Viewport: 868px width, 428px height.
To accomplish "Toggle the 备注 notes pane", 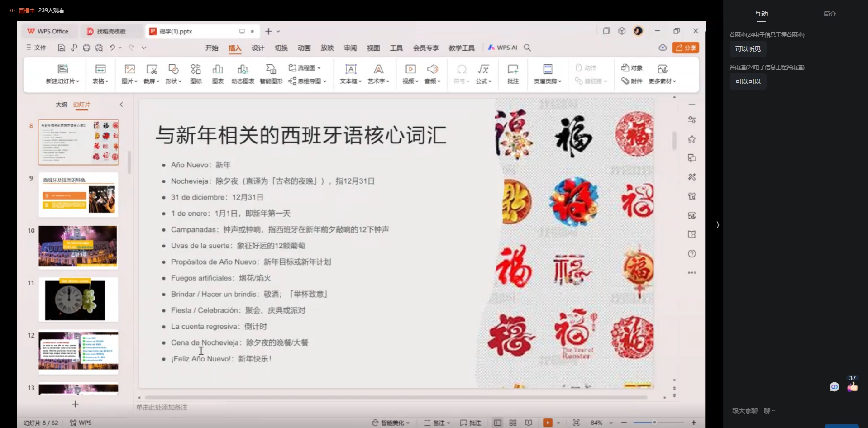I will pyautogui.click(x=437, y=423).
